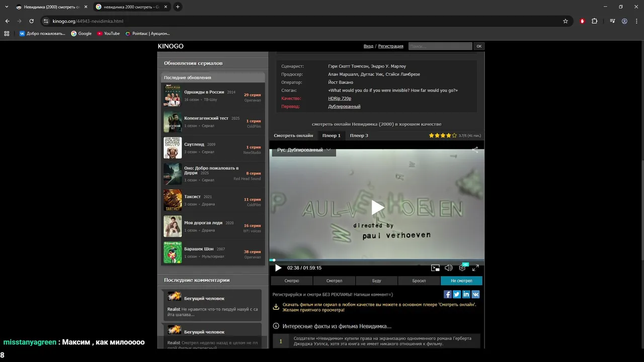Select the Смотреть онлайн tab
This screenshot has height=362, width=644.
point(293,136)
